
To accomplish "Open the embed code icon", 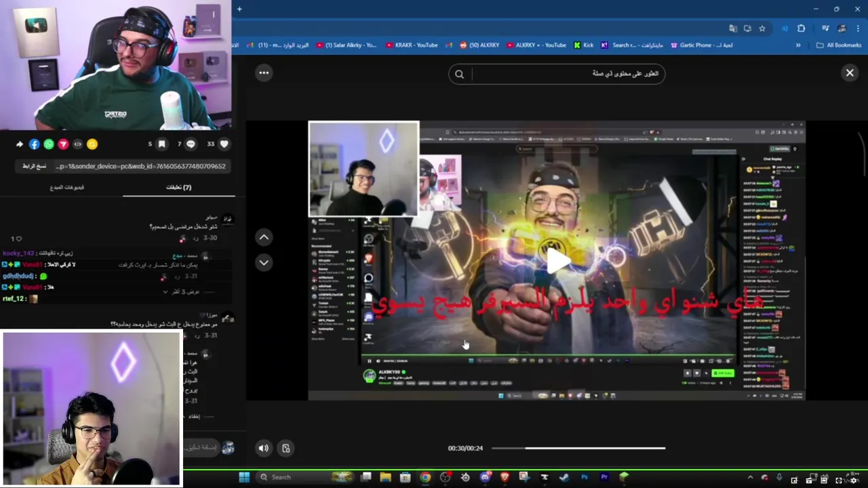I will (x=77, y=144).
